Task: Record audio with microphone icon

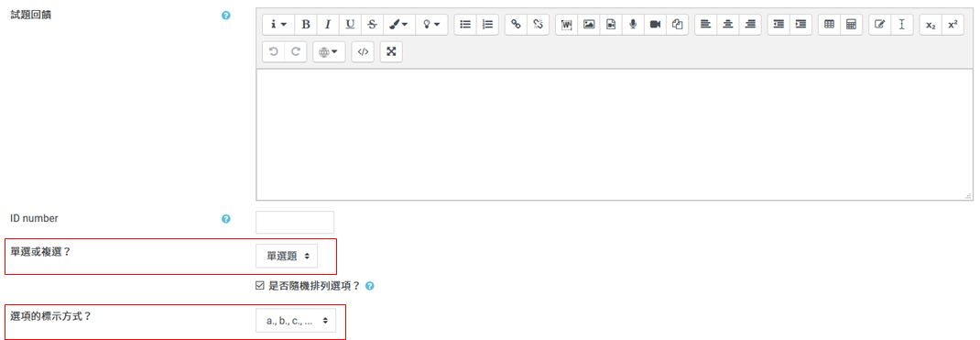Action: click(633, 25)
